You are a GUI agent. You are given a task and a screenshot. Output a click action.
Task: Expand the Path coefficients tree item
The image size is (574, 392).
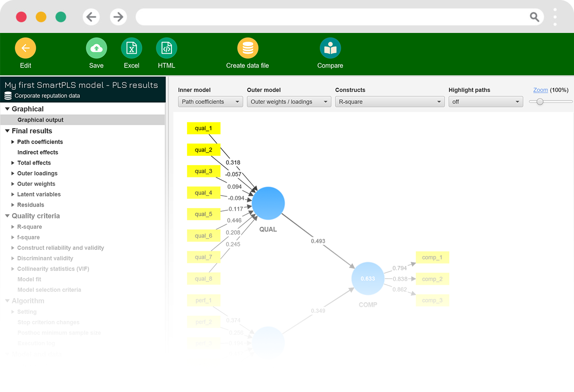pos(13,142)
